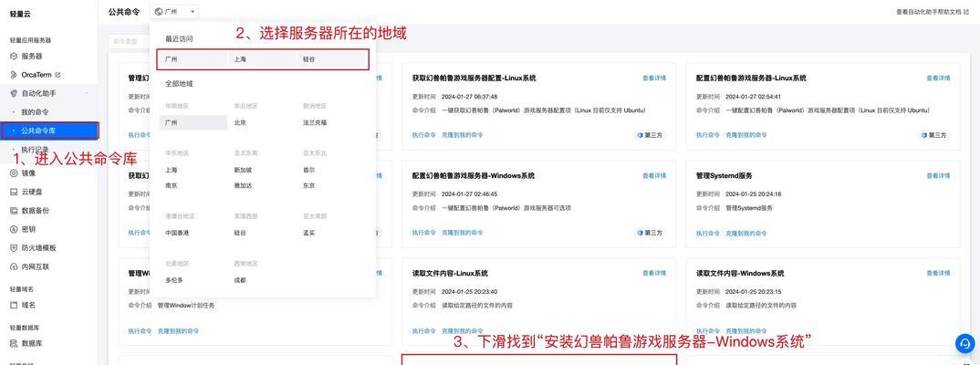Go to 我的命令 in sidebar

click(35, 112)
